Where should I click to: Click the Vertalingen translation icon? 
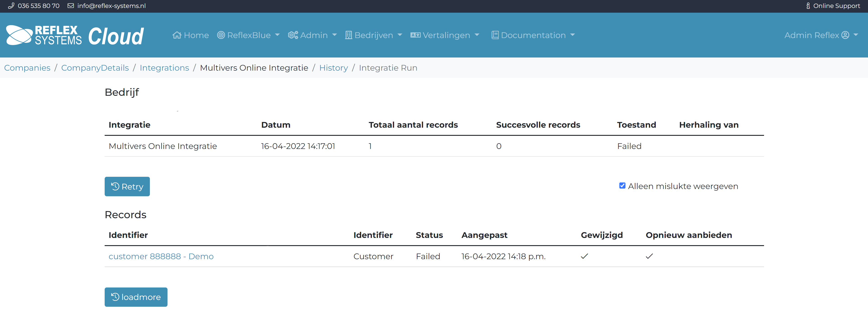[415, 35]
